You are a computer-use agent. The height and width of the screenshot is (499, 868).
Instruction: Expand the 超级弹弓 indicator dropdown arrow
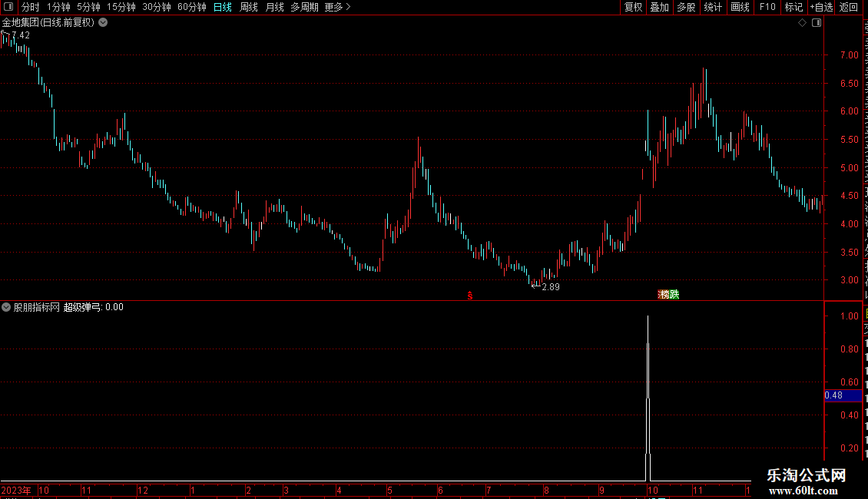[x=6, y=307]
